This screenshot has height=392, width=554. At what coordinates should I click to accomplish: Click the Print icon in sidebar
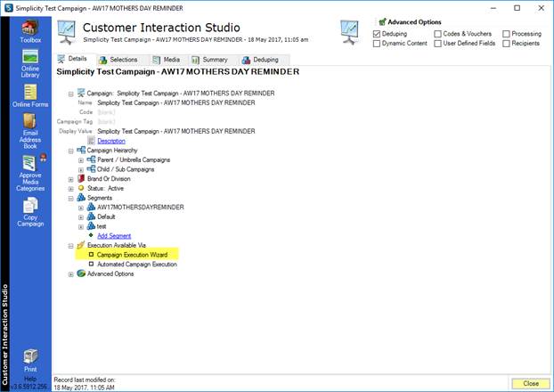coord(30,356)
